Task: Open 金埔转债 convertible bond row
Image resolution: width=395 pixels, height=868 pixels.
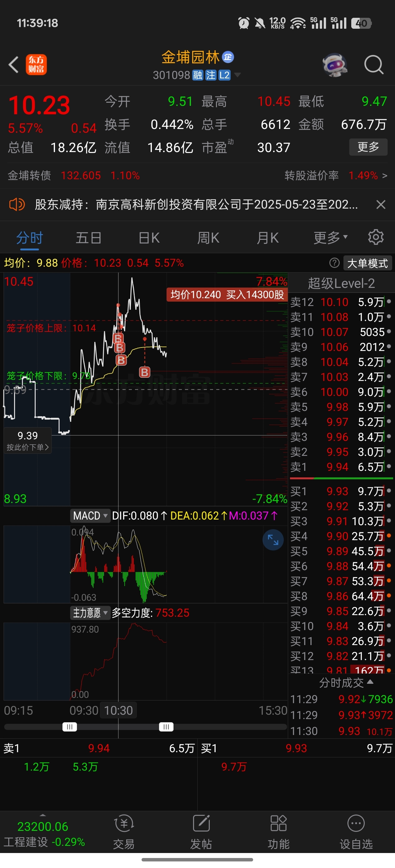Action: (x=73, y=175)
